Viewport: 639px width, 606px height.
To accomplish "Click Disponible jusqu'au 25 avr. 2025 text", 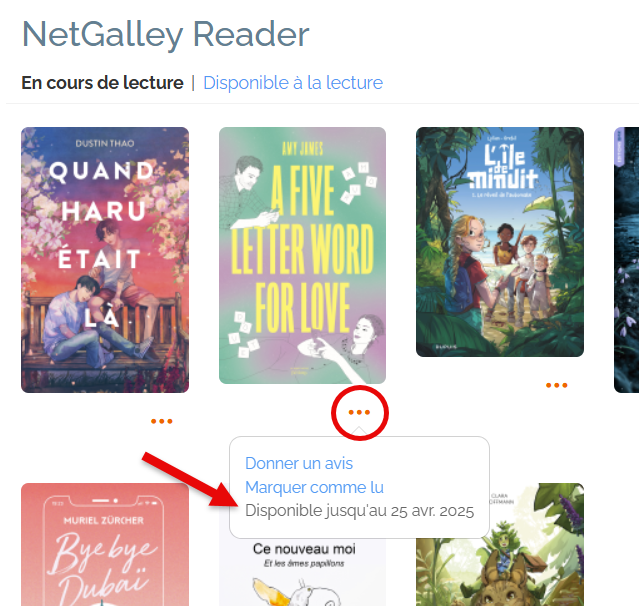I will pyautogui.click(x=359, y=511).
